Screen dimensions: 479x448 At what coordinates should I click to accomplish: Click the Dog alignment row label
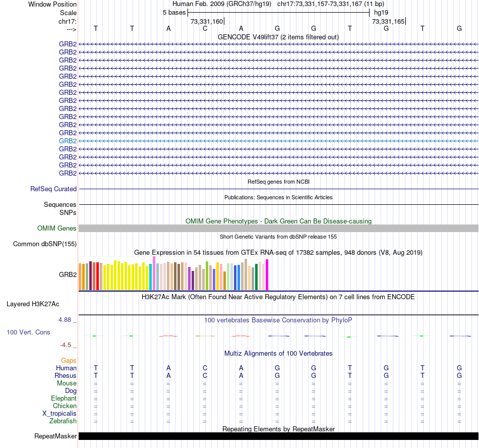71,391
